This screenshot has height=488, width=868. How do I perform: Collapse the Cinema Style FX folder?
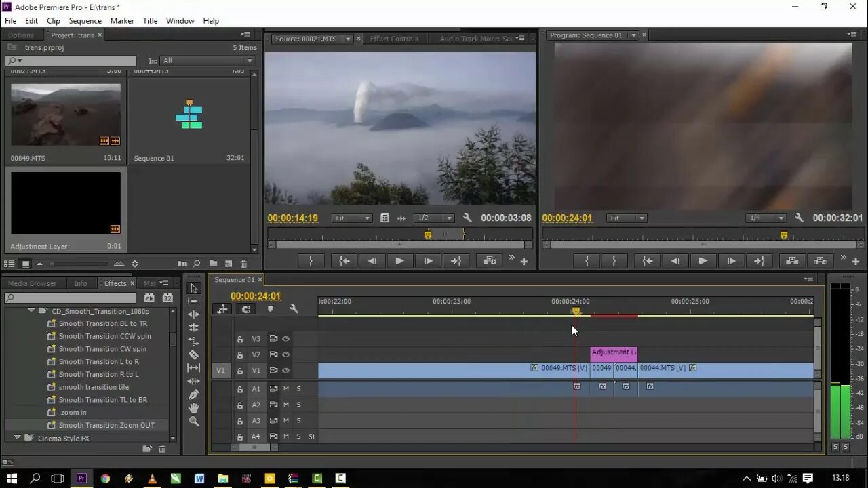click(17, 439)
